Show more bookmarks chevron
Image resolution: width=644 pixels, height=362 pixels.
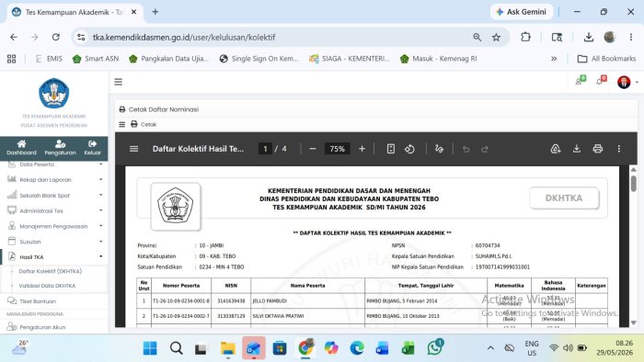554,59
